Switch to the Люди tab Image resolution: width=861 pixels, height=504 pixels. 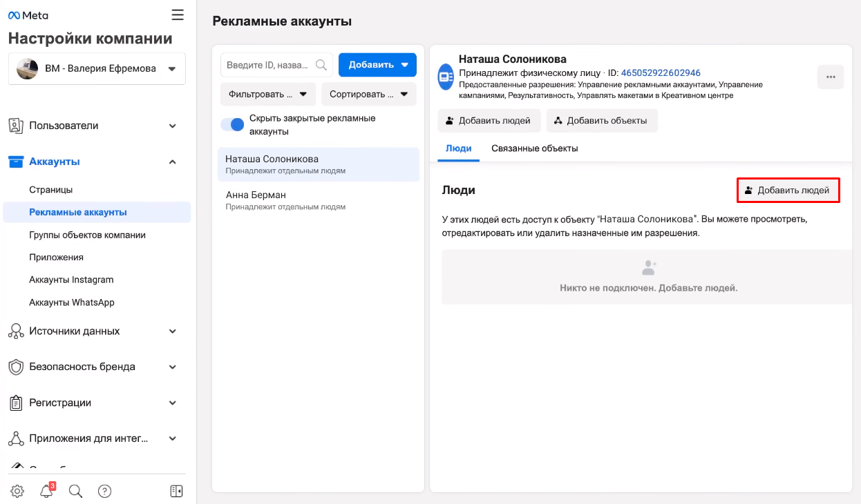click(x=459, y=148)
